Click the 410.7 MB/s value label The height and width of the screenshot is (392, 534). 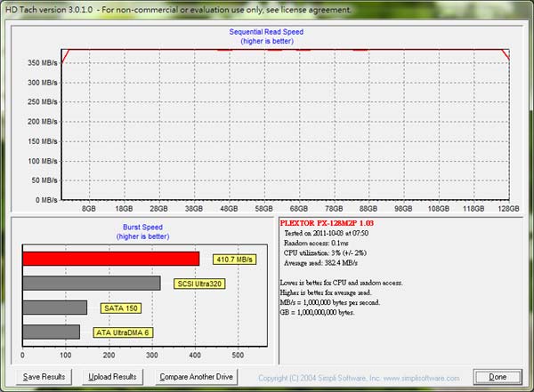click(x=234, y=260)
